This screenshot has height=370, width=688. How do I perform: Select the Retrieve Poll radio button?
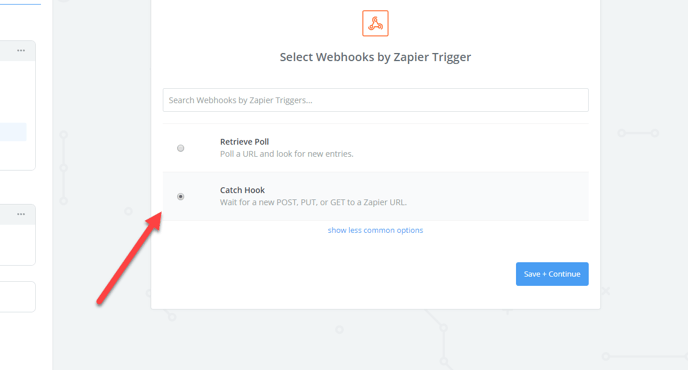coord(180,148)
